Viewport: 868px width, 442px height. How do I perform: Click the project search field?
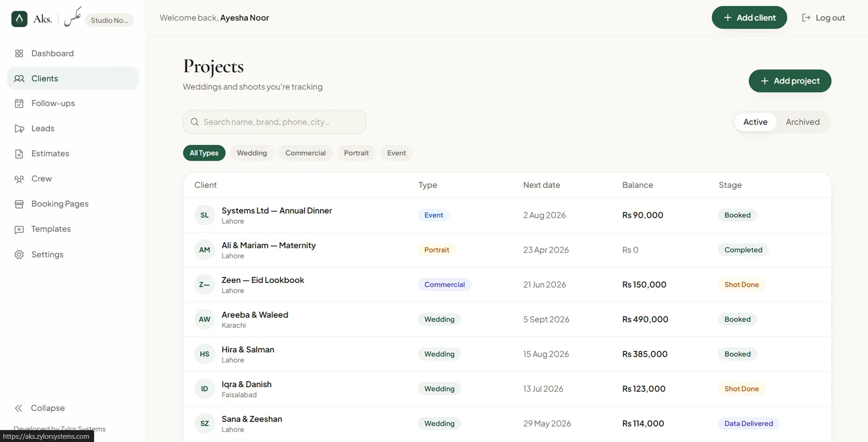tap(275, 122)
